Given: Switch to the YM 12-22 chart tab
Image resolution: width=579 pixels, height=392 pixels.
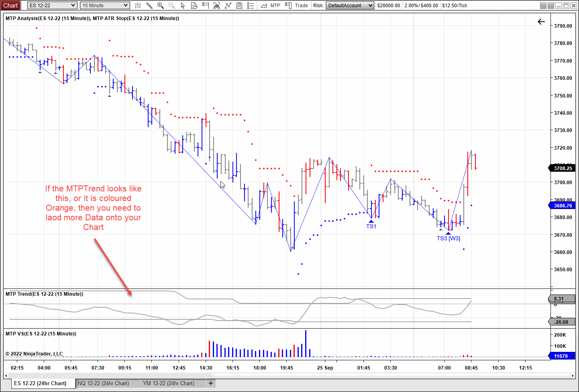Looking at the screenshot, I should (x=169, y=383).
